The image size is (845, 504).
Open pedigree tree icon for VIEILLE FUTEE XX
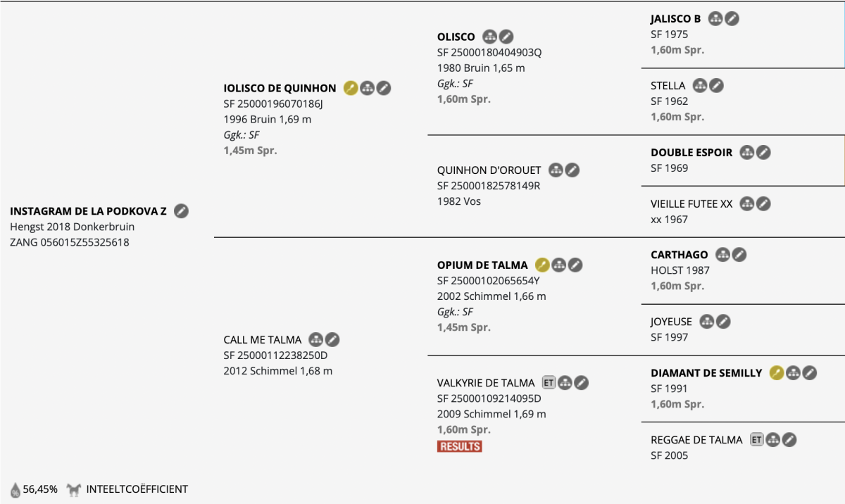(747, 203)
